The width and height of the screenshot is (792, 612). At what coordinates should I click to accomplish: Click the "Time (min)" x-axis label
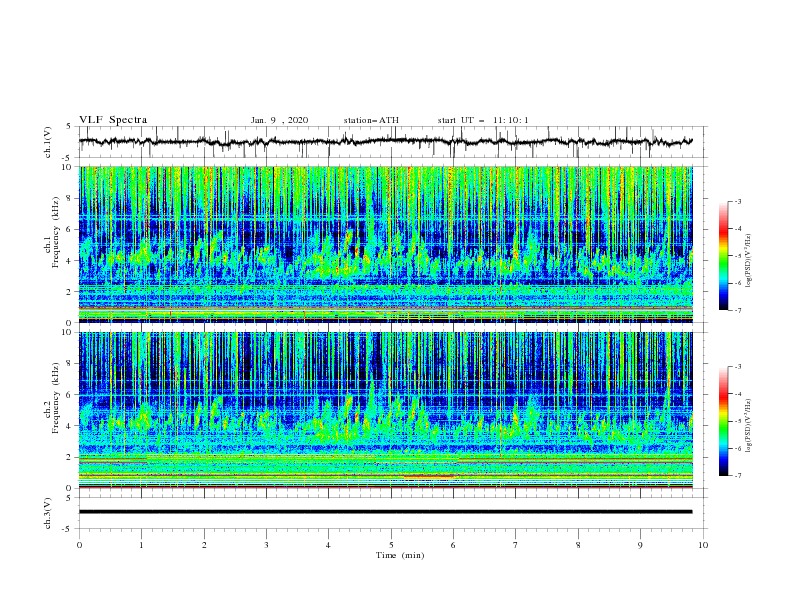coord(400,555)
